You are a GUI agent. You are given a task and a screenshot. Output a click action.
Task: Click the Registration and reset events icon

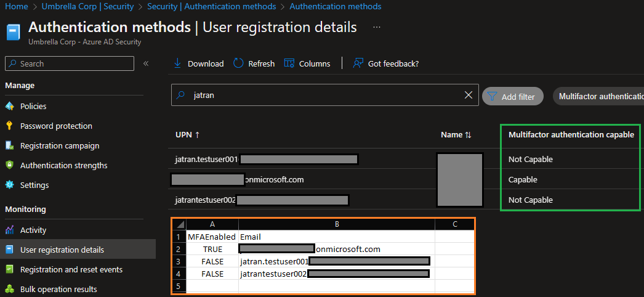click(x=10, y=269)
